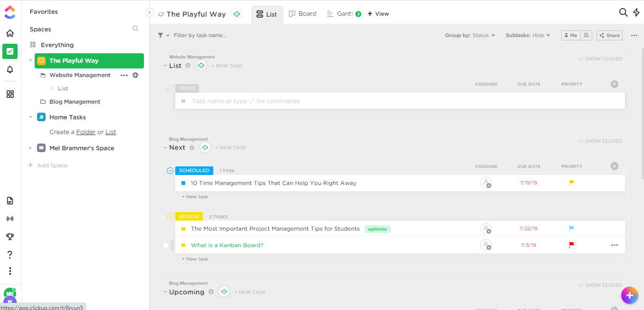The image size is (644, 310).
Task: Click the Share button
Action: (609, 35)
